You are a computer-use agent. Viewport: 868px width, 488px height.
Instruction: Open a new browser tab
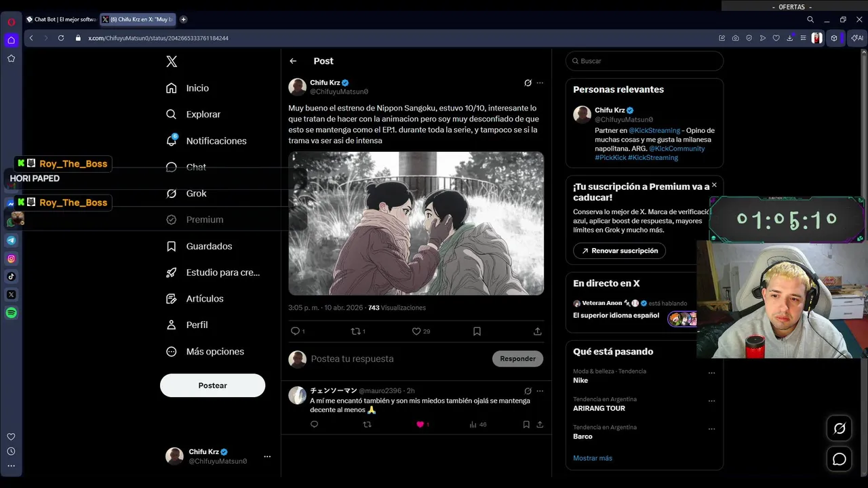click(x=184, y=20)
